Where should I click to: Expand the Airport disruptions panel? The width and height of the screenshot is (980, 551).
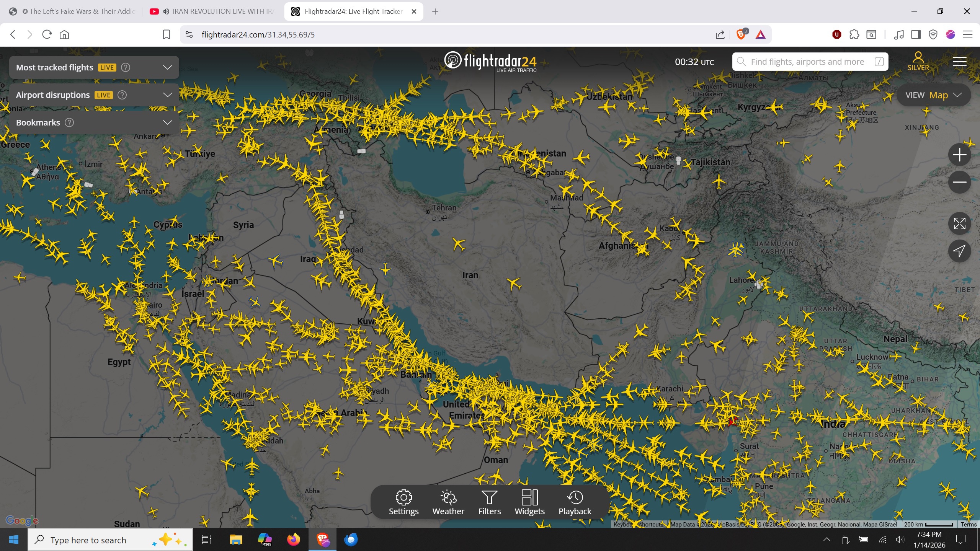coord(167,95)
